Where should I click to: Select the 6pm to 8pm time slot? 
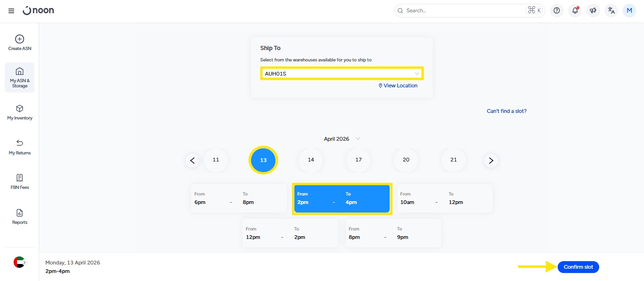tap(239, 198)
